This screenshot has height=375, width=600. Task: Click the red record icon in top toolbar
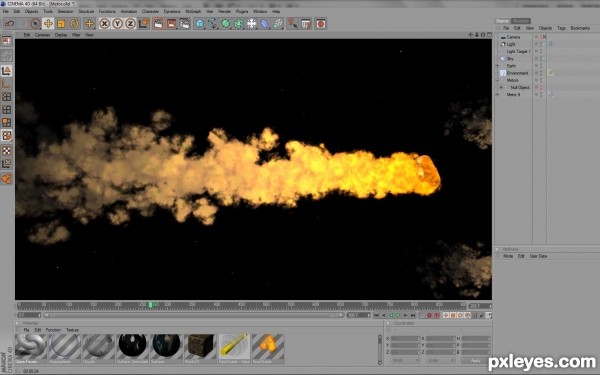[321, 24]
